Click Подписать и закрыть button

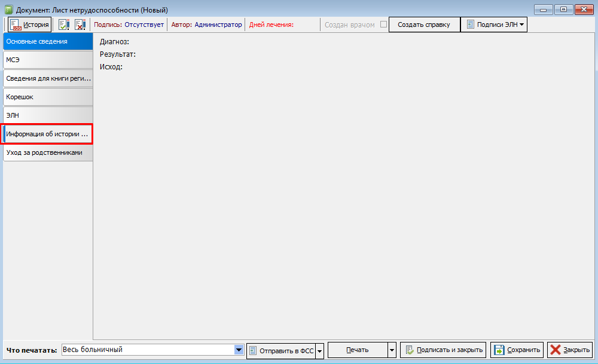(443, 350)
